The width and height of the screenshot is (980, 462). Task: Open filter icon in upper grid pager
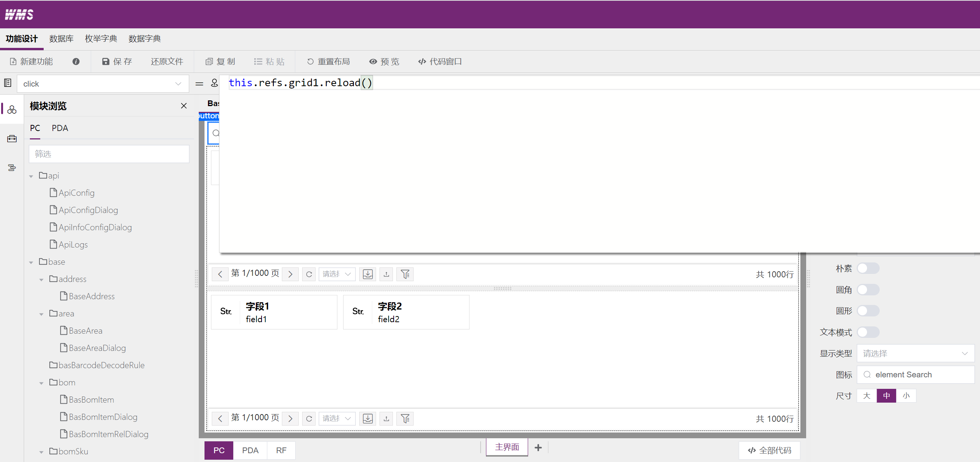[x=405, y=274]
